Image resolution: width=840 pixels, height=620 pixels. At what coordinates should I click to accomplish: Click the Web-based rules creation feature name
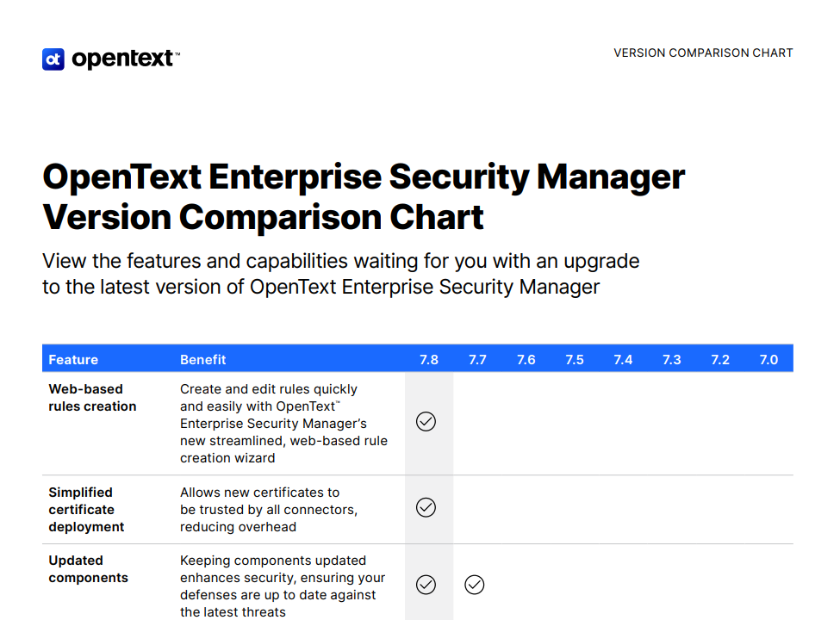point(92,398)
